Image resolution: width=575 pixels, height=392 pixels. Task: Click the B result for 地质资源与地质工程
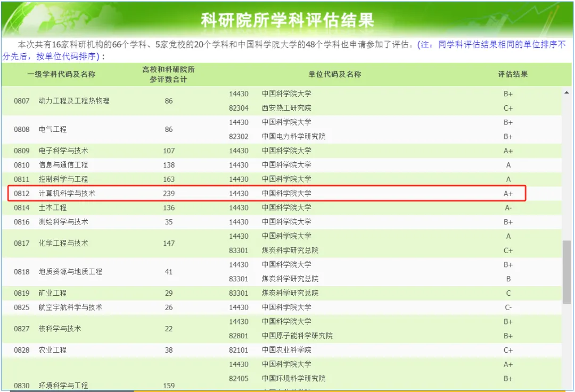(x=508, y=279)
